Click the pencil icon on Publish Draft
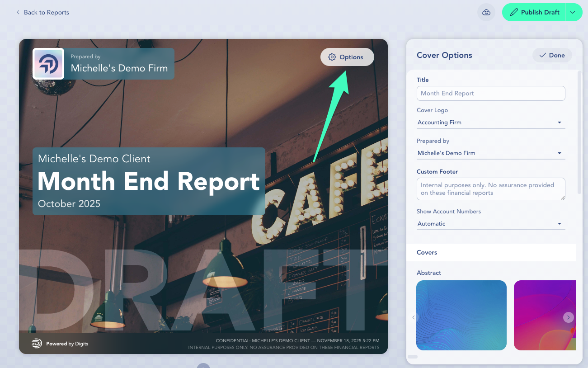 tap(513, 12)
